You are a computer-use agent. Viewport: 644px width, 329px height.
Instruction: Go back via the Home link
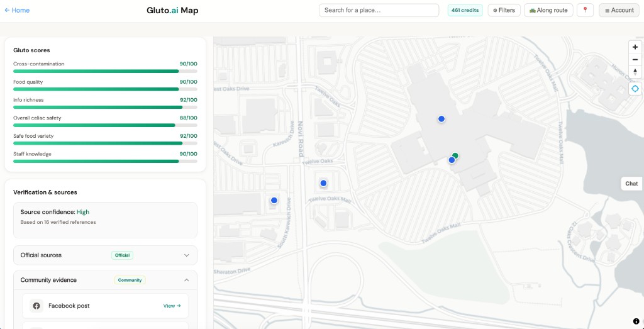[x=17, y=10]
